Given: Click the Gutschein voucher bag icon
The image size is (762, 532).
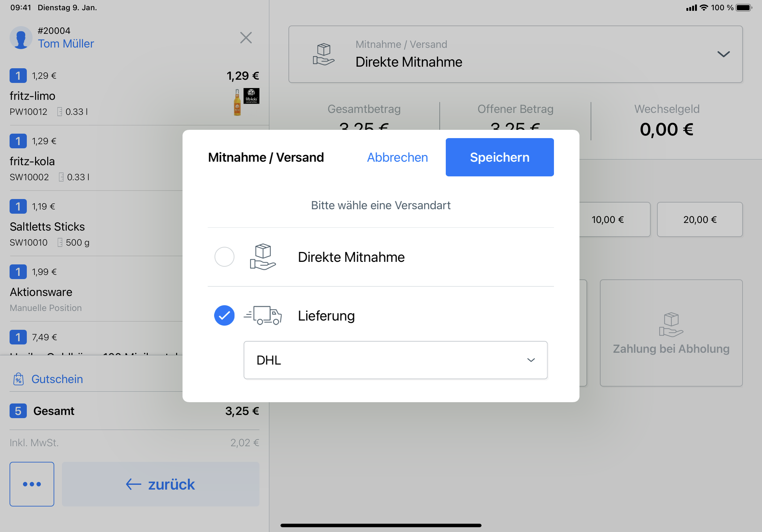Looking at the screenshot, I should (18, 379).
